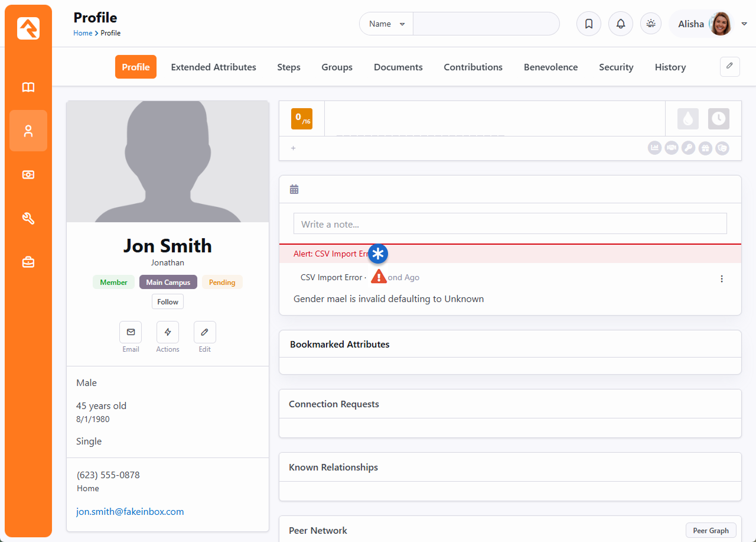Screen dimensions: 756x542
Task: Open the Alisha user menu dropdown
Action: pos(744,24)
